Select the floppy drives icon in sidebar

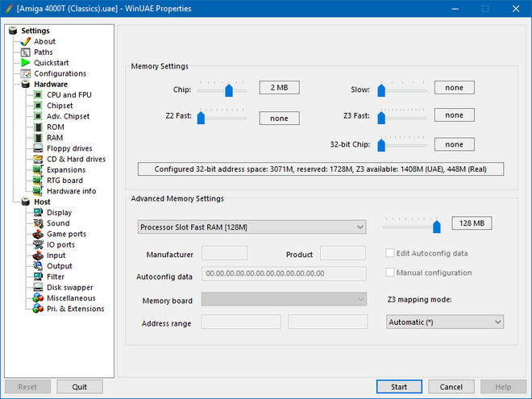point(38,148)
